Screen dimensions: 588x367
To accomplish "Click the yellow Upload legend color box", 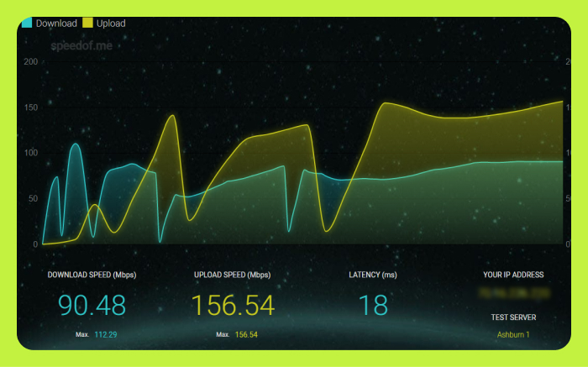I will click(x=87, y=24).
